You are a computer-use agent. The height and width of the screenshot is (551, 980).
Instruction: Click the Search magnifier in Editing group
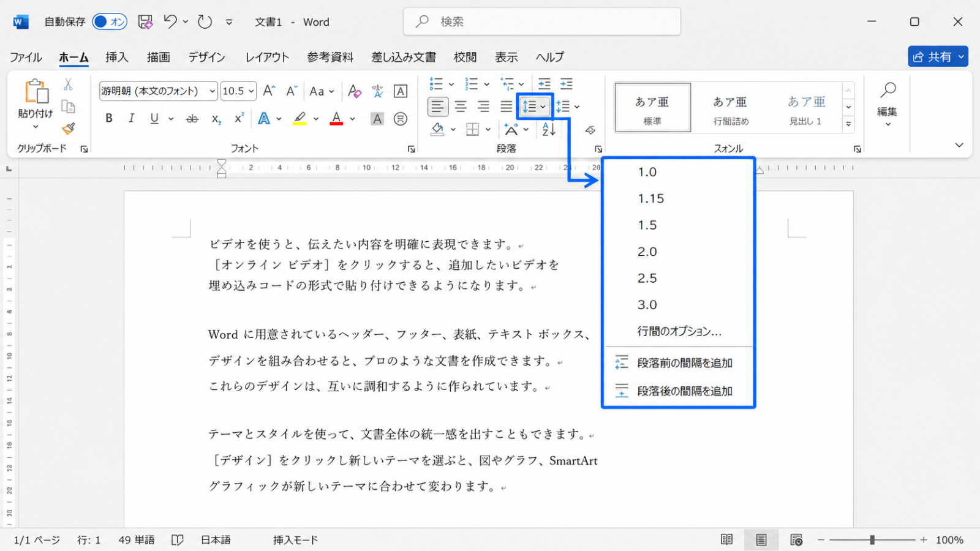(x=888, y=90)
